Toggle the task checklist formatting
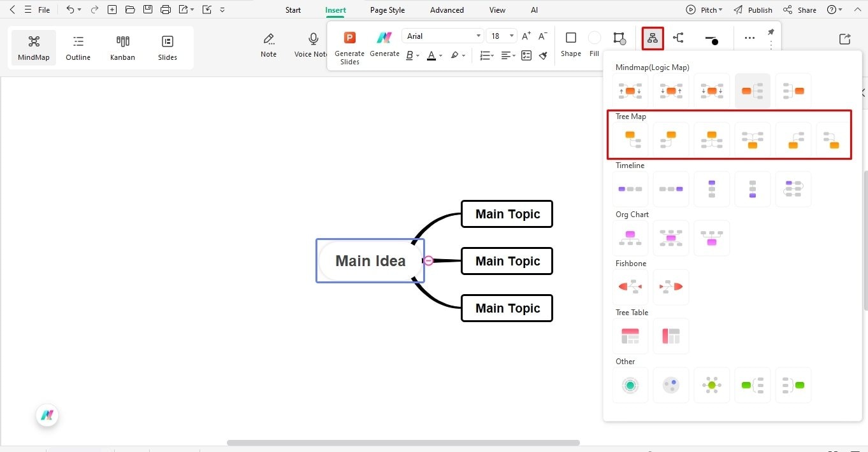The height and width of the screenshot is (452, 868). [x=526, y=55]
